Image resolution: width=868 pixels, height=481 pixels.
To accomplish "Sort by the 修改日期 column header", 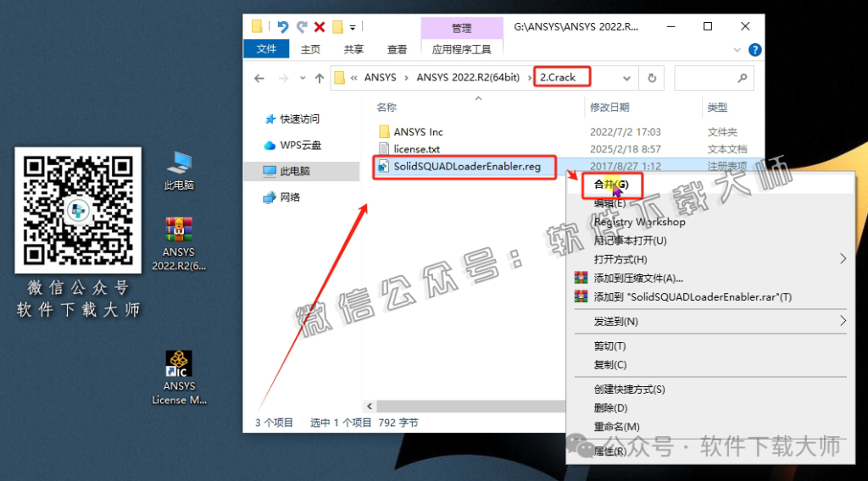I will [609, 108].
